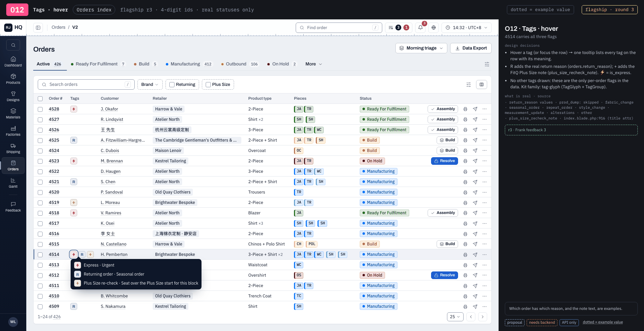The image size is (644, 331).
Task: Check the box for order 4528
Action: pyautogui.click(x=40, y=109)
